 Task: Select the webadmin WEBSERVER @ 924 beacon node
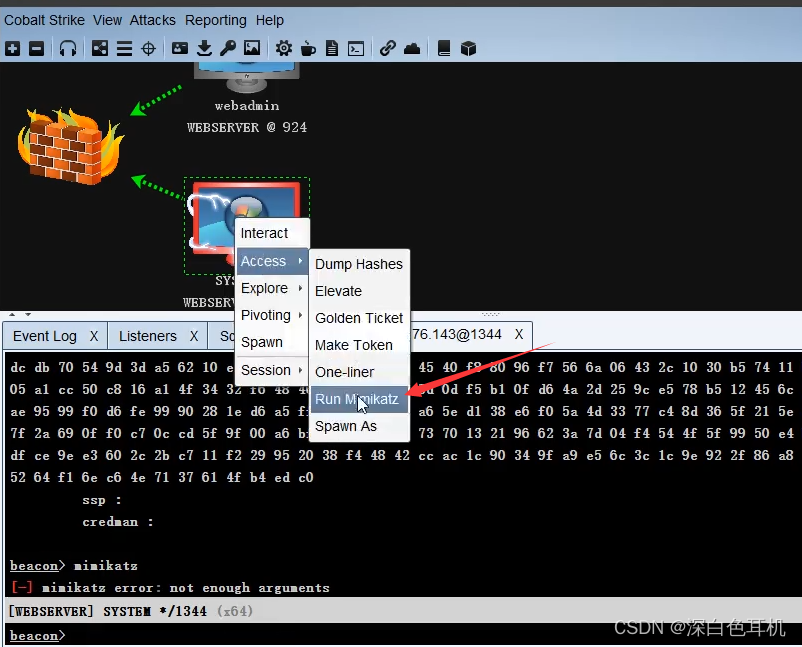[x=247, y=100]
